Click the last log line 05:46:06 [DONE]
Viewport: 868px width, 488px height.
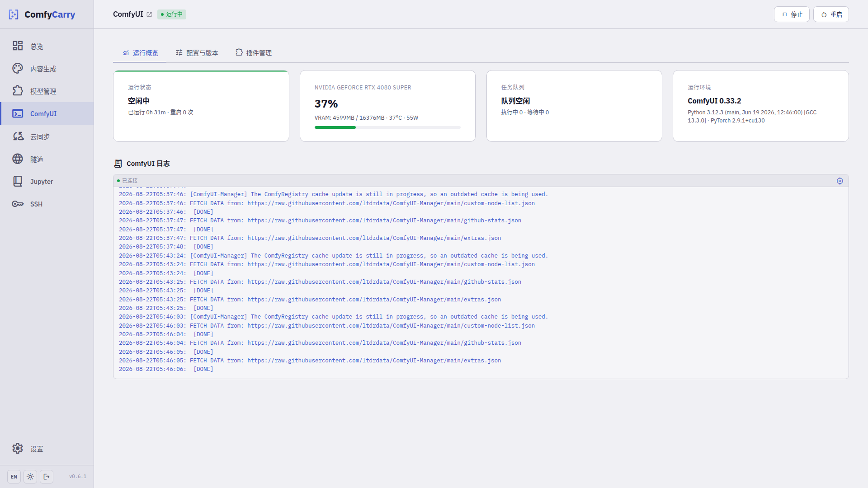click(x=166, y=369)
